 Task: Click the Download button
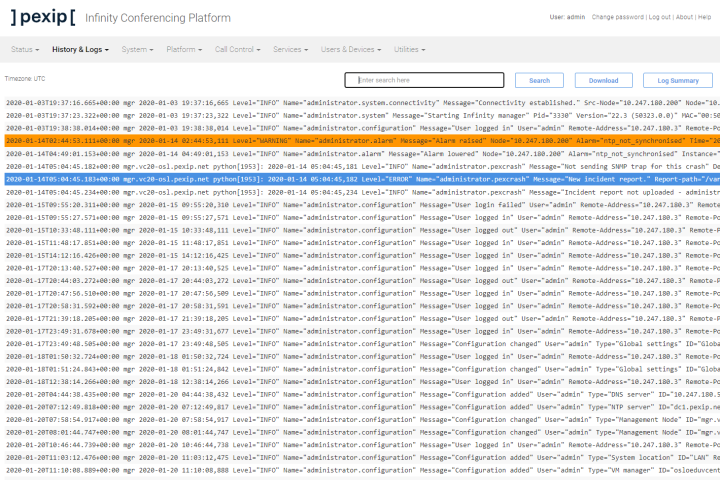(x=603, y=80)
